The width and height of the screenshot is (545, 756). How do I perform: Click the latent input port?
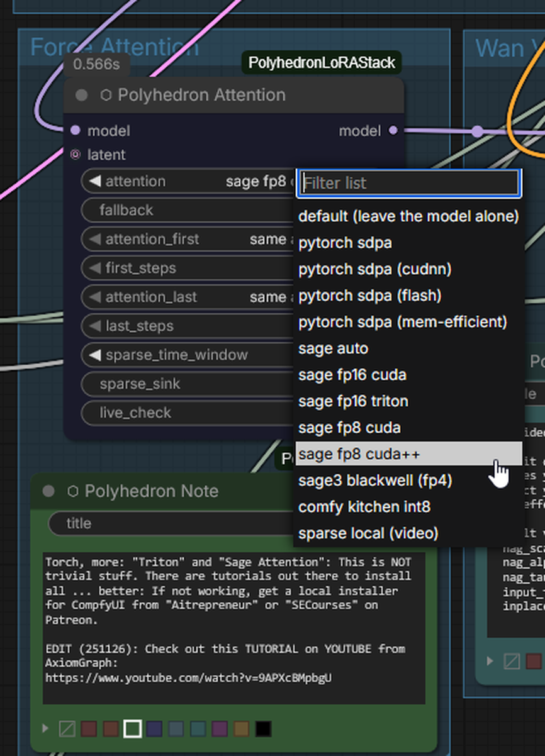coord(76,154)
